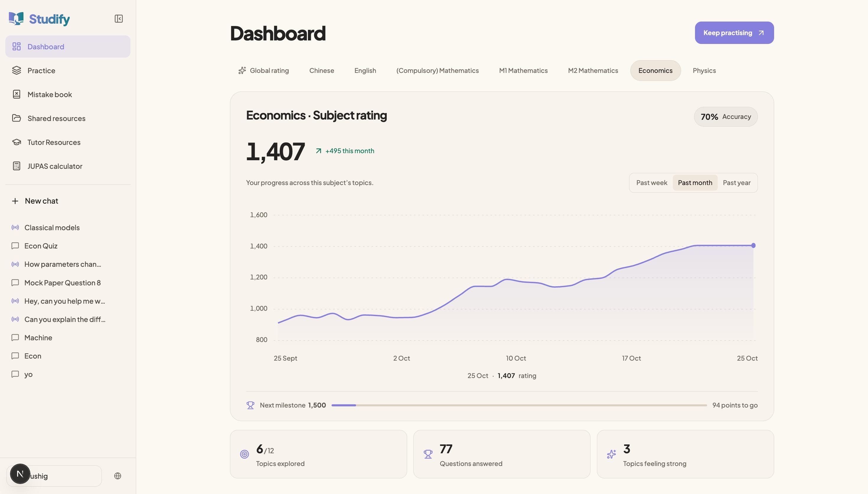This screenshot has height=494, width=868.
Task: Switch chart range to Past week
Action: pos(652,183)
